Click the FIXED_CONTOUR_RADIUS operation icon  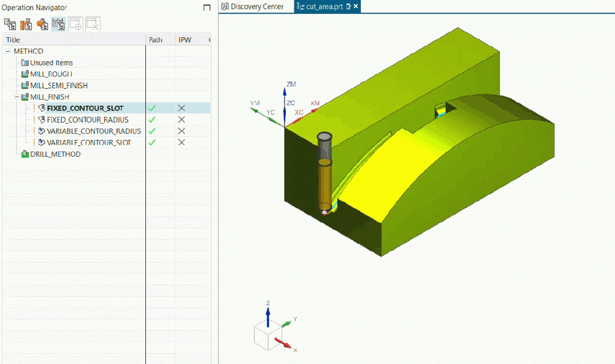[x=41, y=120]
